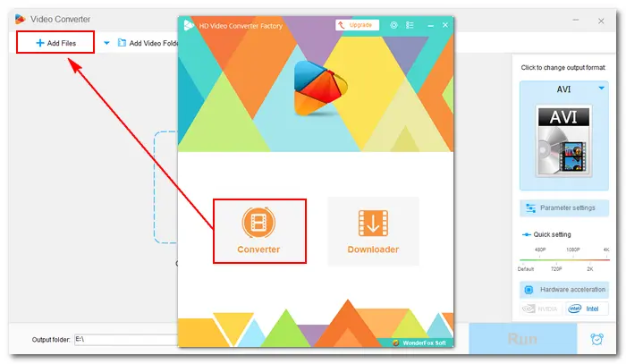The width and height of the screenshot is (626, 364).
Task: Click the AVI format thumbnail image
Action: pos(563,141)
